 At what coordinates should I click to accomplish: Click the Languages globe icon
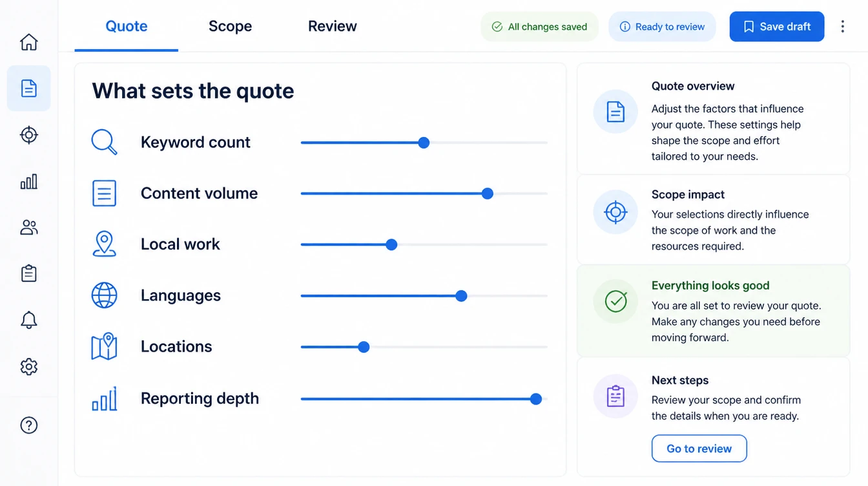(104, 295)
